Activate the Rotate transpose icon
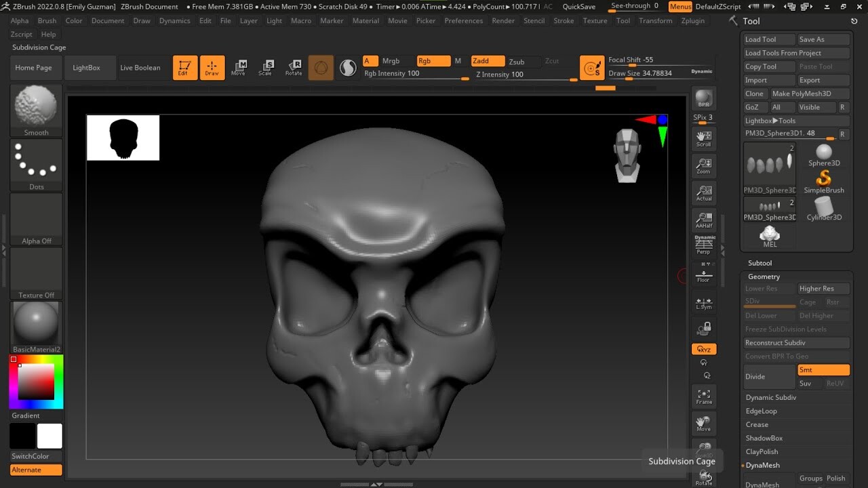Viewport: 868px width, 488px height. pos(294,67)
